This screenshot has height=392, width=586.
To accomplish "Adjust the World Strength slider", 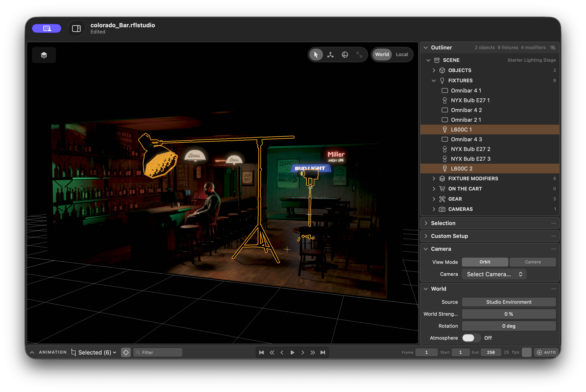I will pos(509,314).
